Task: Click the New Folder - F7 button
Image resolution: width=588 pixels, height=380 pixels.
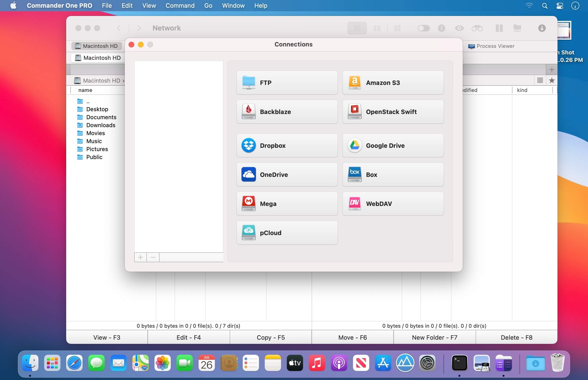Action: (435, 337)
